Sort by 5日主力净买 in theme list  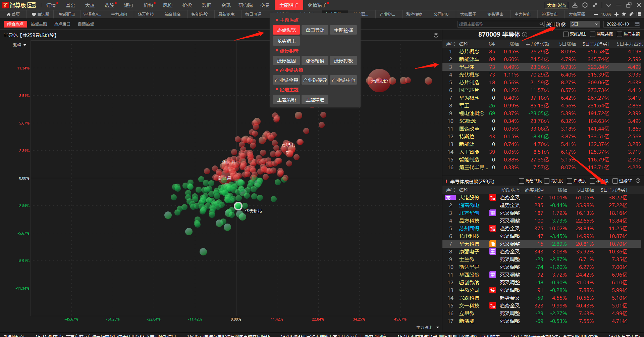[596, 44]
